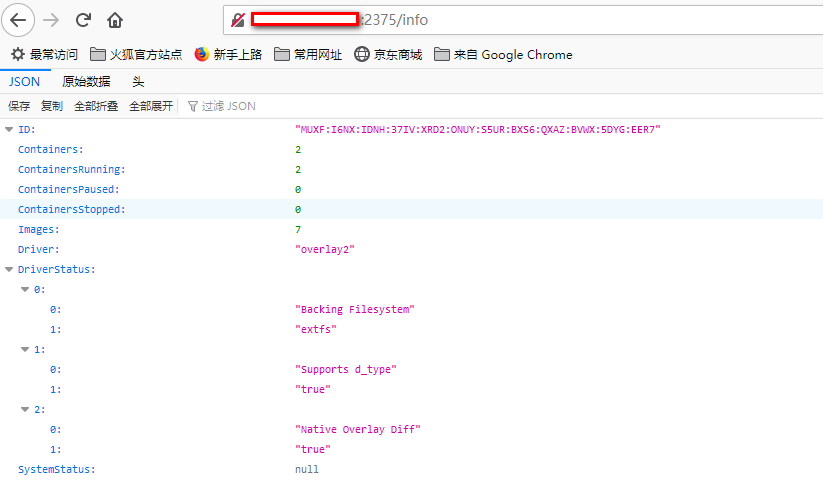Click the browser Back arrow button
The image size is (823, 482).
pyautogui.click(x=19, y=20)
